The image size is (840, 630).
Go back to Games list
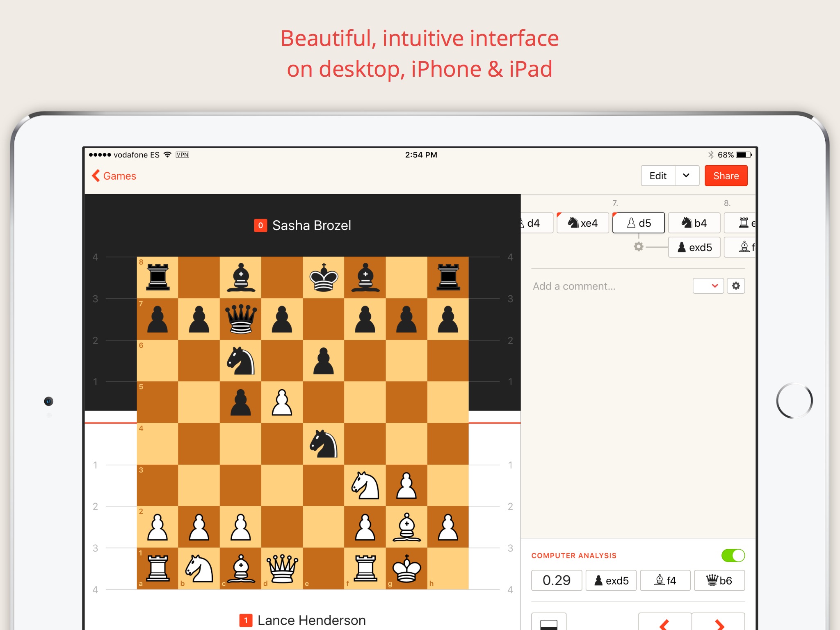[x=114, y=176]
